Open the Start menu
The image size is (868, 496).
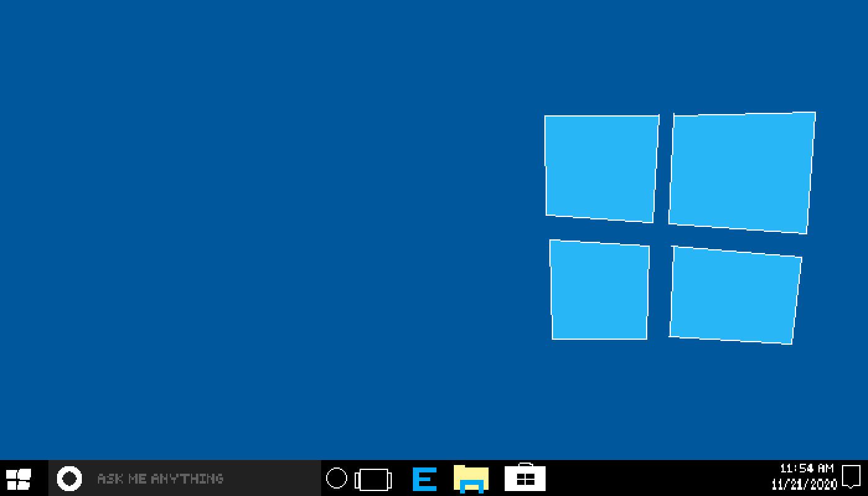pyautogui.click(x=18, y=479)
